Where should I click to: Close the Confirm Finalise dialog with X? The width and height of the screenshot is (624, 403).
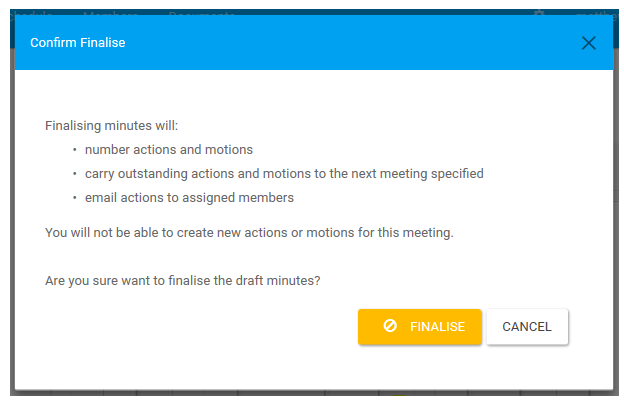588,43
